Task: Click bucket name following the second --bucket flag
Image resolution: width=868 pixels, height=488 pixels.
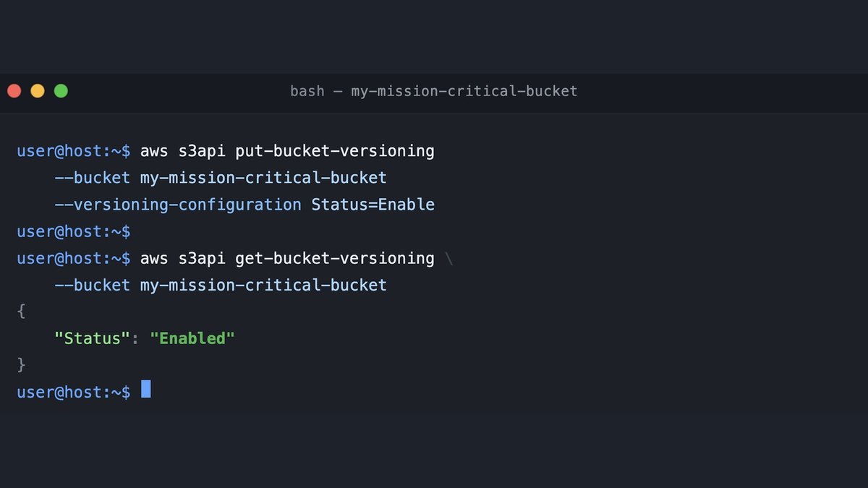Action: (x=264, y=285)
